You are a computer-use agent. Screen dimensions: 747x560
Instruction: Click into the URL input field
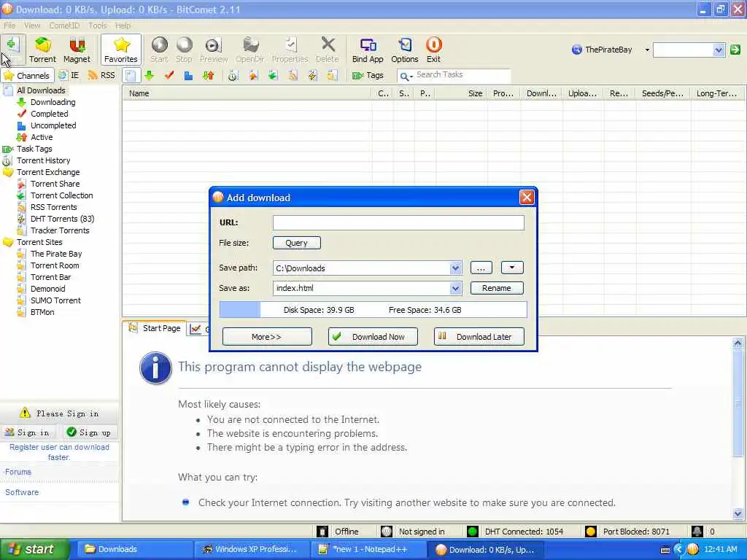pyautogui.click(x=398, y=222)
